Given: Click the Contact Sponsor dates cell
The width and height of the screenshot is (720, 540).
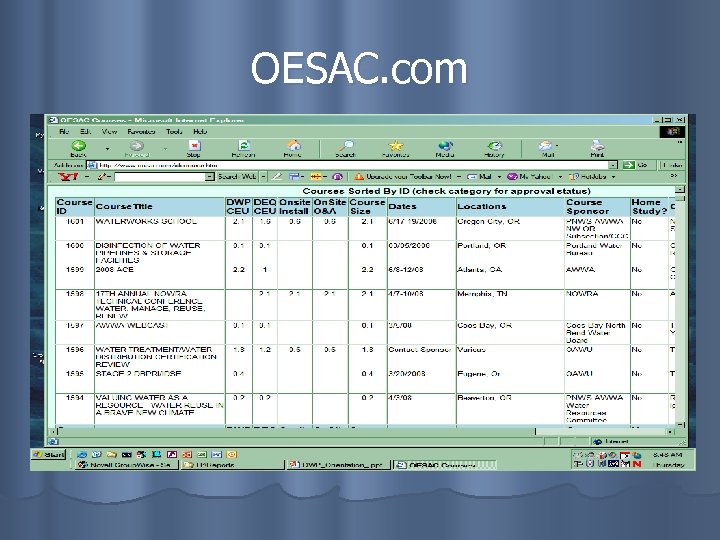Looking at the screenshot, I should pos(420,349).
